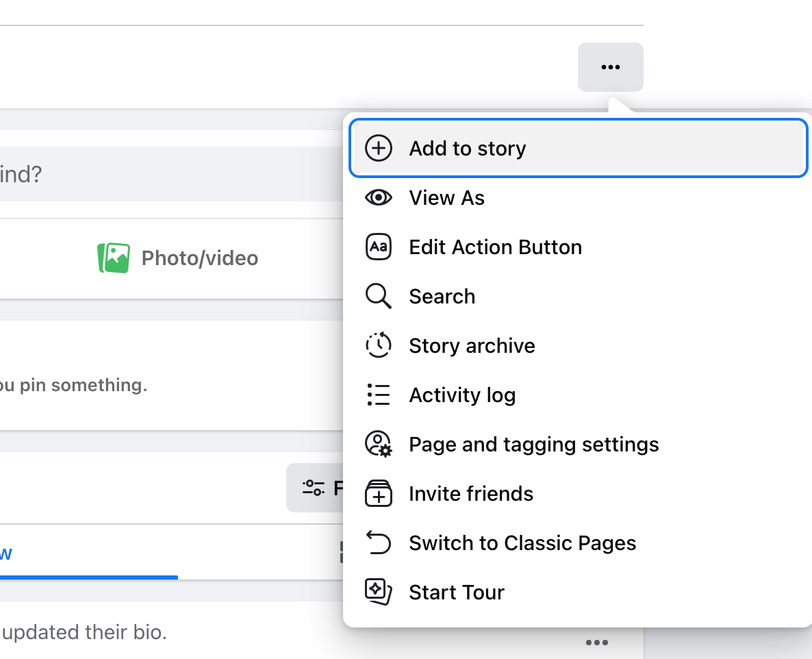Click the Aa icon for Edit Action Button
This screenshot has width=812, height=659.
pos(379,247)
